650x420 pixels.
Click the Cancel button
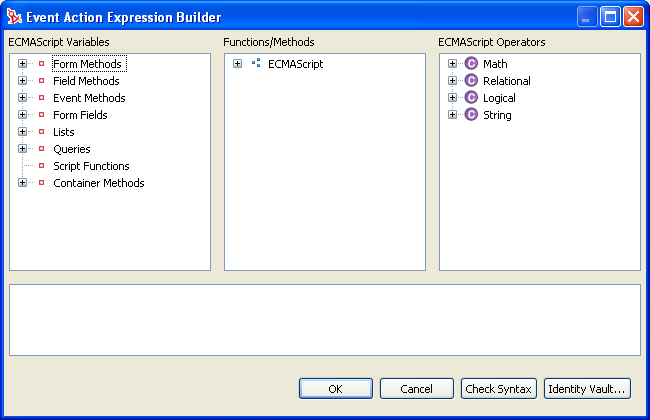[417, 388]
